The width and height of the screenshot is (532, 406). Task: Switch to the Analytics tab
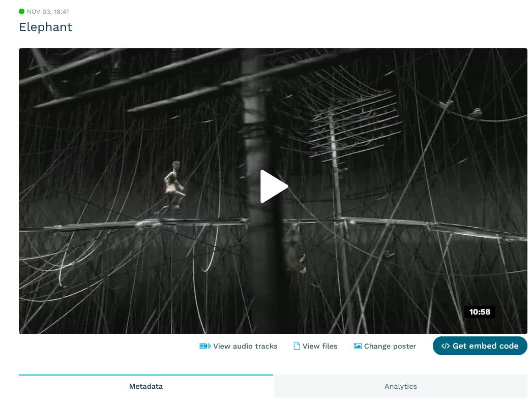(400, 386)
